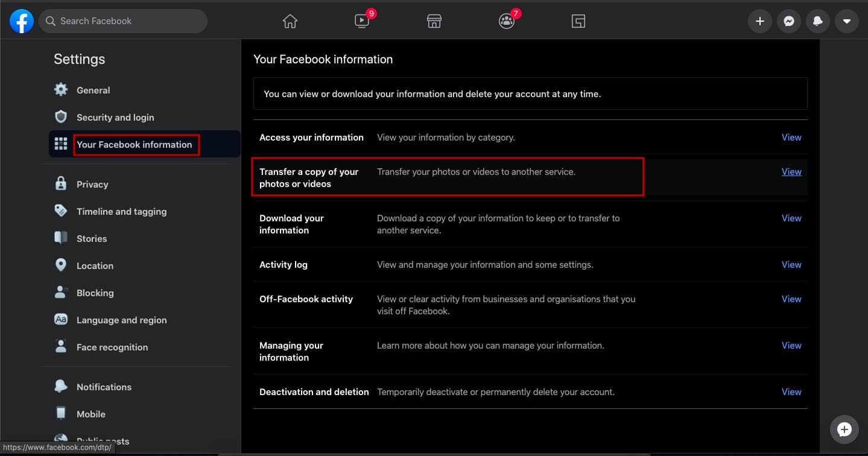Screen dimensions: 868x456
Task: Click the Managing your information row title
Action: pos(291,352)
